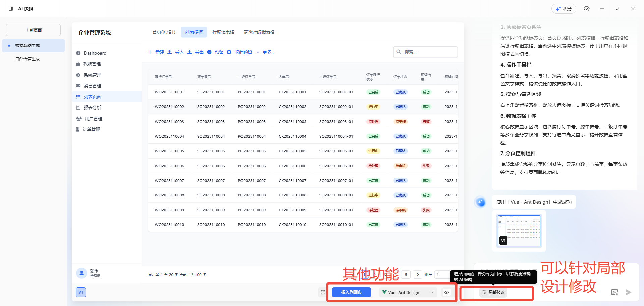Click the add image icon
This screenshot has width=644, height=306.
(614, 292)
